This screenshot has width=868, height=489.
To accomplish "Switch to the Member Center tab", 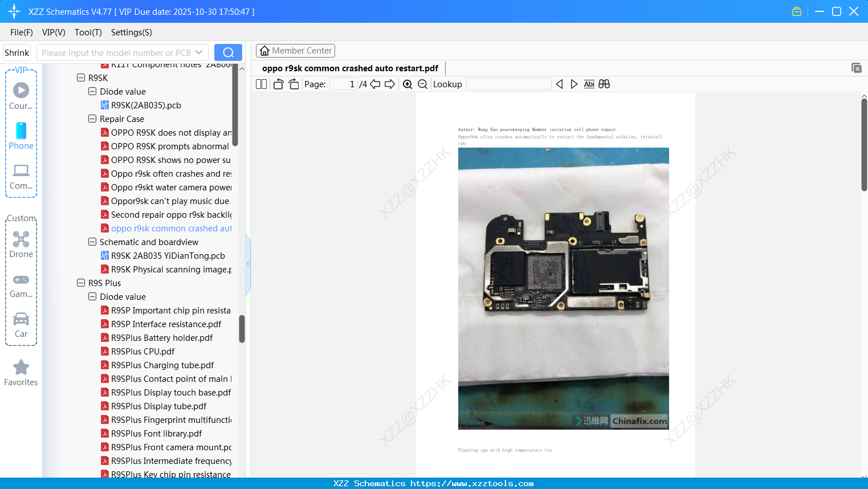I will click(295, 51).
